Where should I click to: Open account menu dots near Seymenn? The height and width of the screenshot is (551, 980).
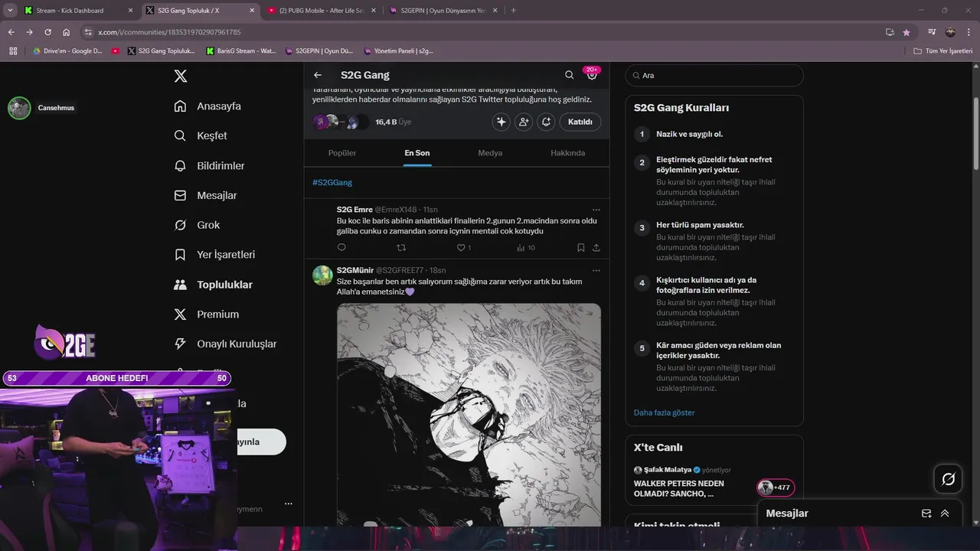(x=289, y=504)
